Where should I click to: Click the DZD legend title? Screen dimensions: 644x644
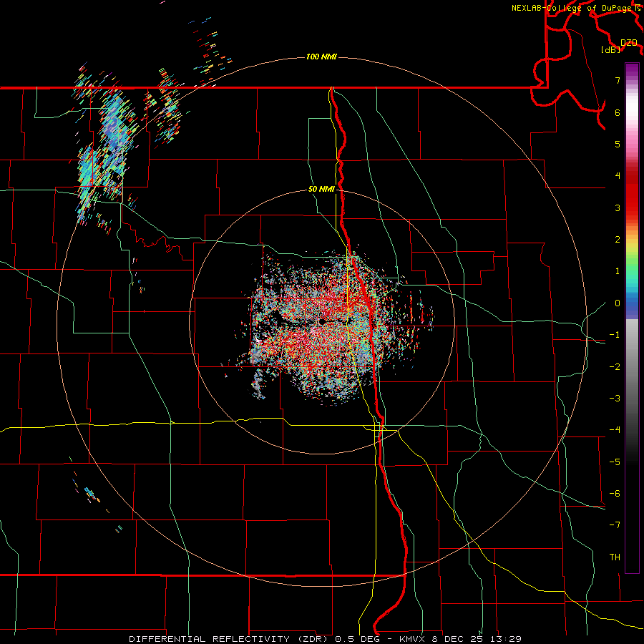[x=629, y=43]
